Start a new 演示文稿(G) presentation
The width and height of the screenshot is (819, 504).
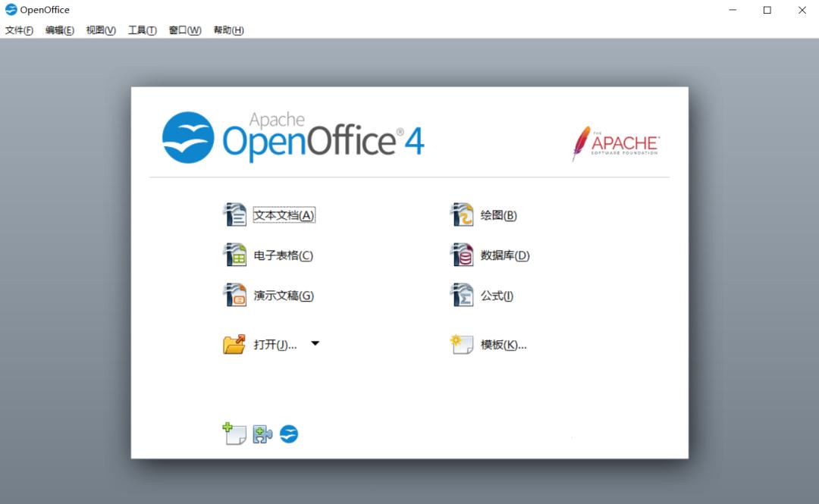(x=284, y=296)
